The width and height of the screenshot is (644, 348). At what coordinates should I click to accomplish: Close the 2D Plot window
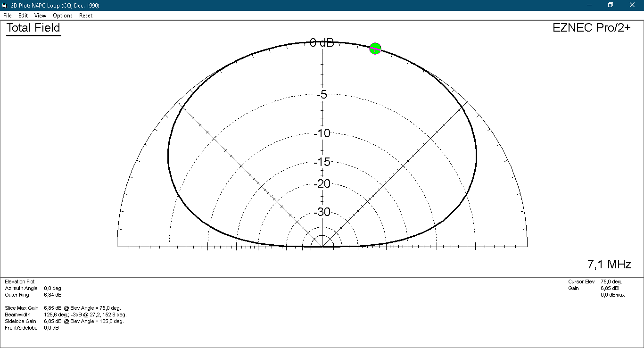[632, 5]
